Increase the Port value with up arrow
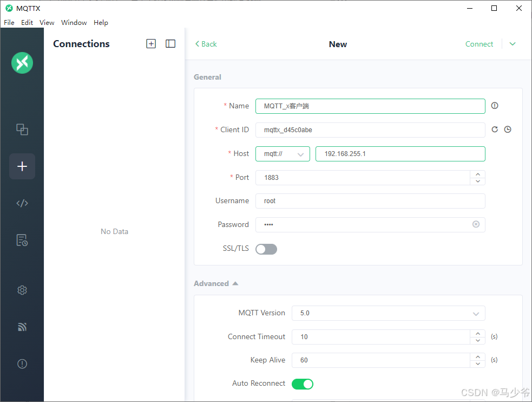Image resolution: width=532 pixels, height=402 pixels. [x=478, y=174]
